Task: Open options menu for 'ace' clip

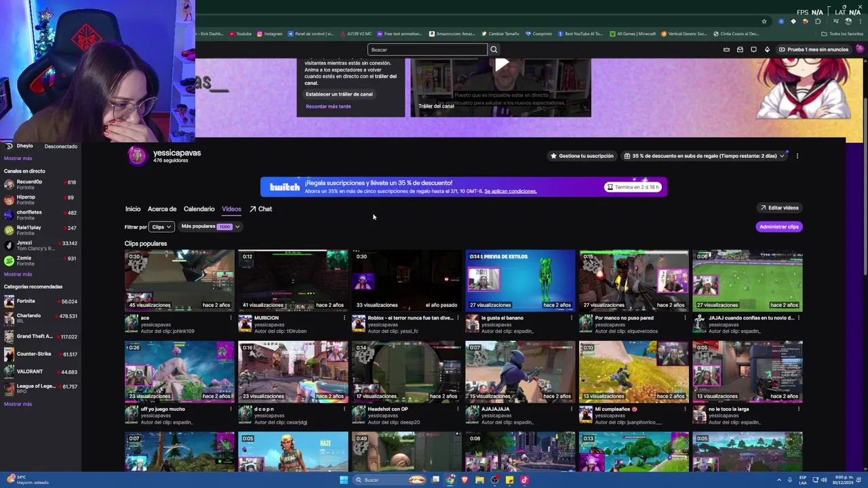Action: tap(231, 318)
